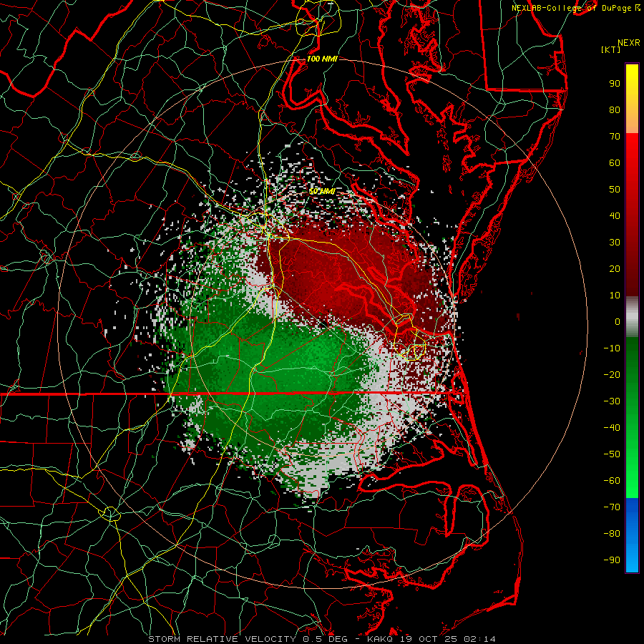The image size is (644, 644).
Task: Click the "STORM RELATIVE VELOCITY" product title
Action: tap(222, 639)
